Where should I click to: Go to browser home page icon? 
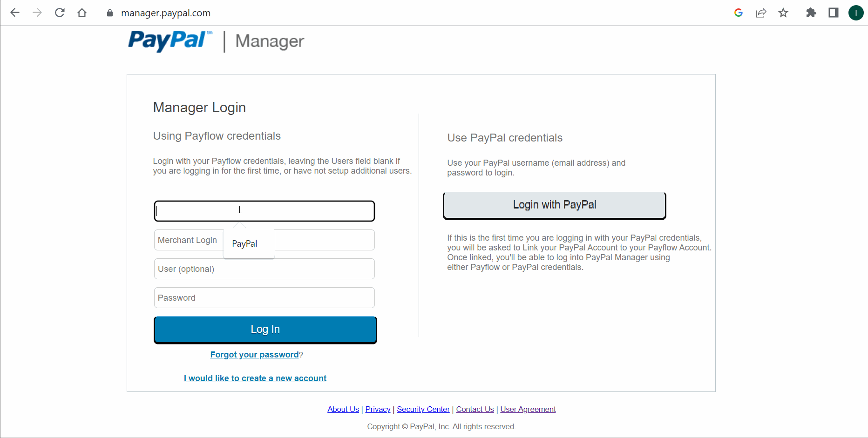pyautogui.click(x=82, y=13)
